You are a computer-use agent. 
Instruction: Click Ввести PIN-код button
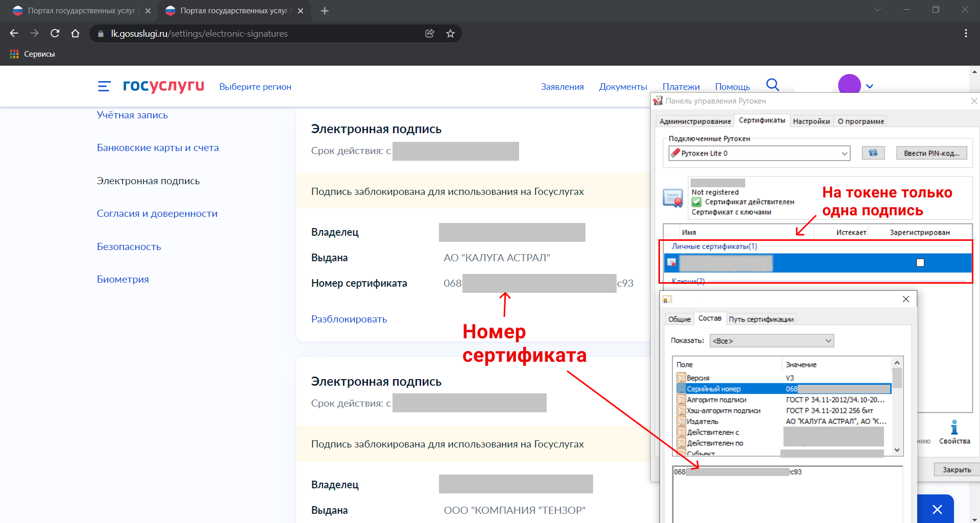tap(932, 153)
